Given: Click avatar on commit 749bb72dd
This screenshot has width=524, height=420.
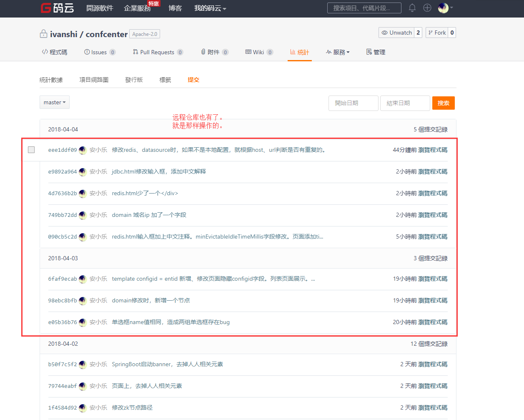Looking at the screenshot, I should pyautogui.click(x=83, y=215).
